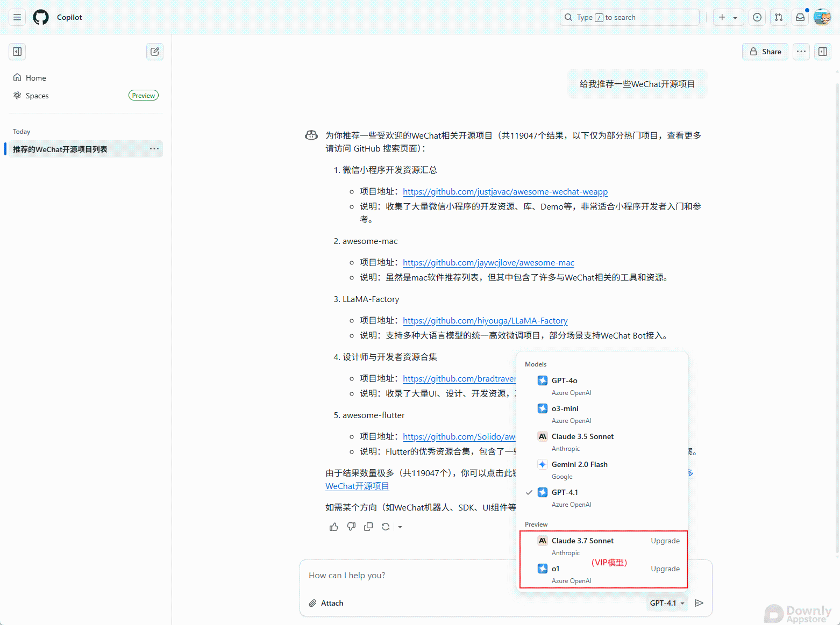The image size is (840, 625).
Task: Open conversation more options menu
Action: [801, 52]
